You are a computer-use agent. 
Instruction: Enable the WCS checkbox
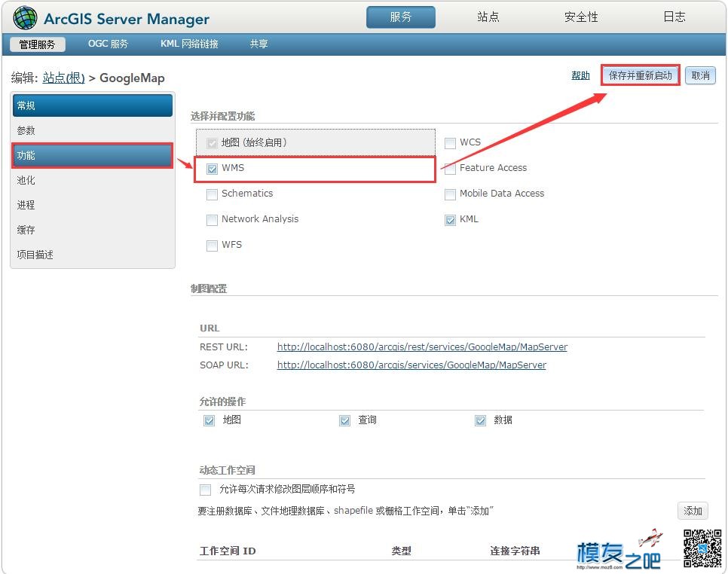[x=450, y=143]
